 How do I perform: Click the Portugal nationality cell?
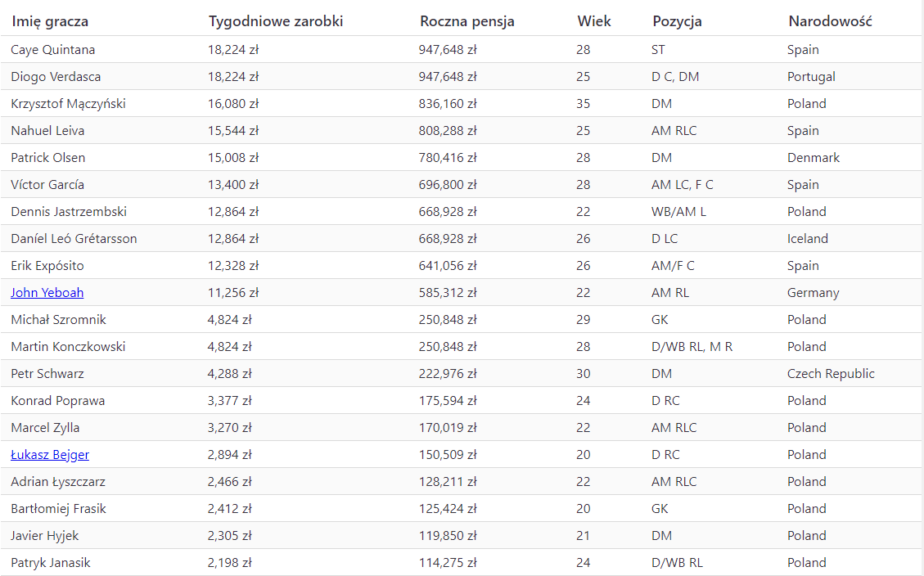811,77
